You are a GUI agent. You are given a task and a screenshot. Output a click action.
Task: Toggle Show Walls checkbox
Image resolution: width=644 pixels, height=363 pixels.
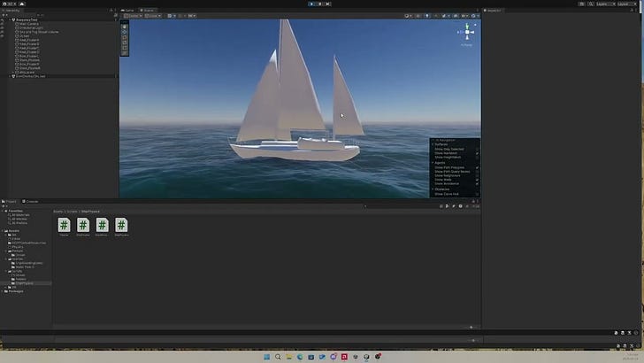[x=478, y=180]
